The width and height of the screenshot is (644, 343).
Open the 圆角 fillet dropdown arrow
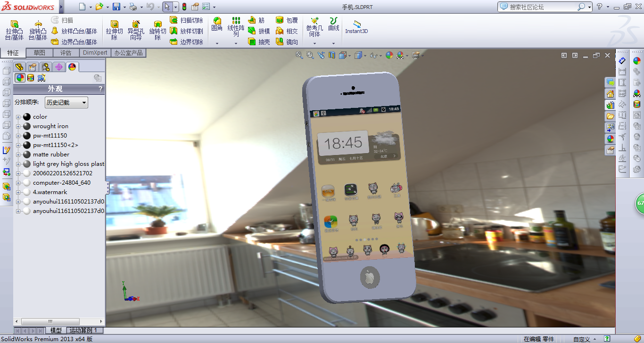pyautogui.click(x=217, y=43)
